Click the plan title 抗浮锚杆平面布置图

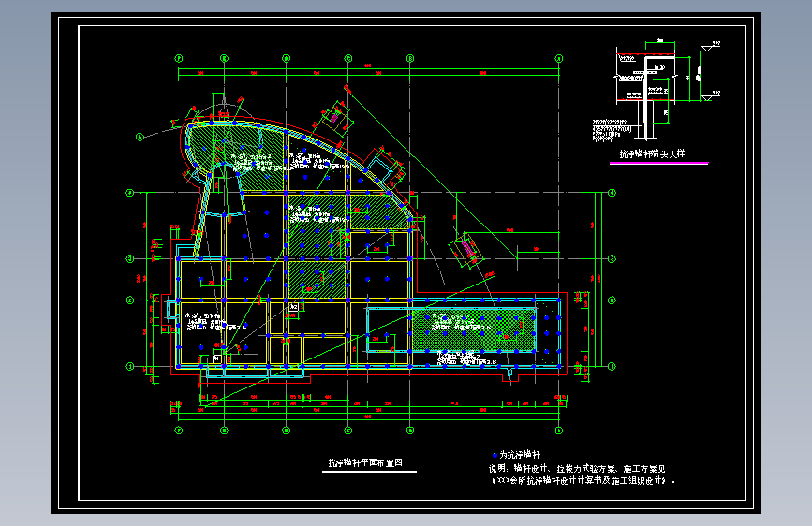365,463
